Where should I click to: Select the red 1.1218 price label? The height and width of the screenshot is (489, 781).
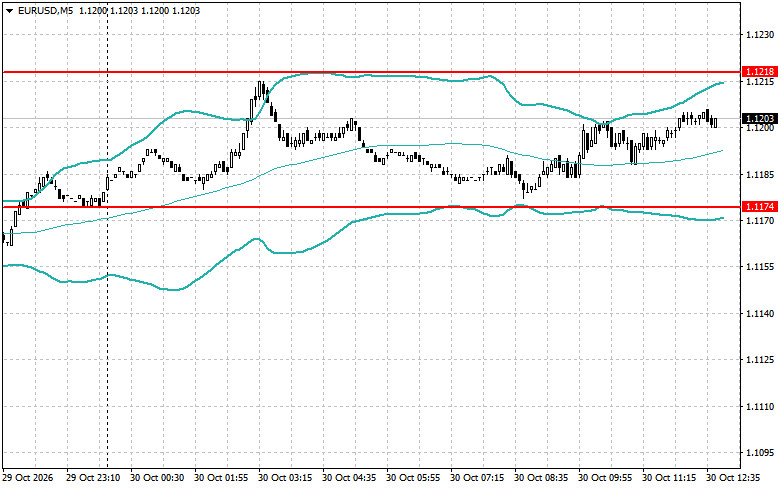(759, 72)
